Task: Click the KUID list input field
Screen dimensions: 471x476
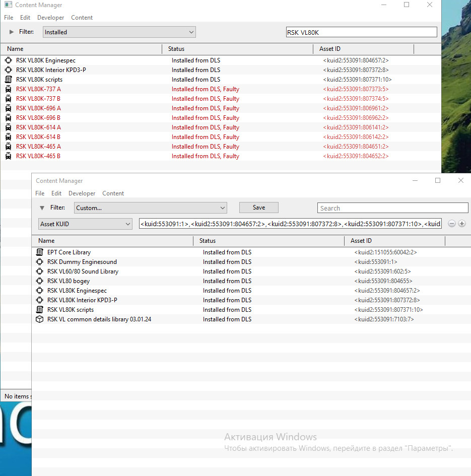Action: tap(290, 224)
